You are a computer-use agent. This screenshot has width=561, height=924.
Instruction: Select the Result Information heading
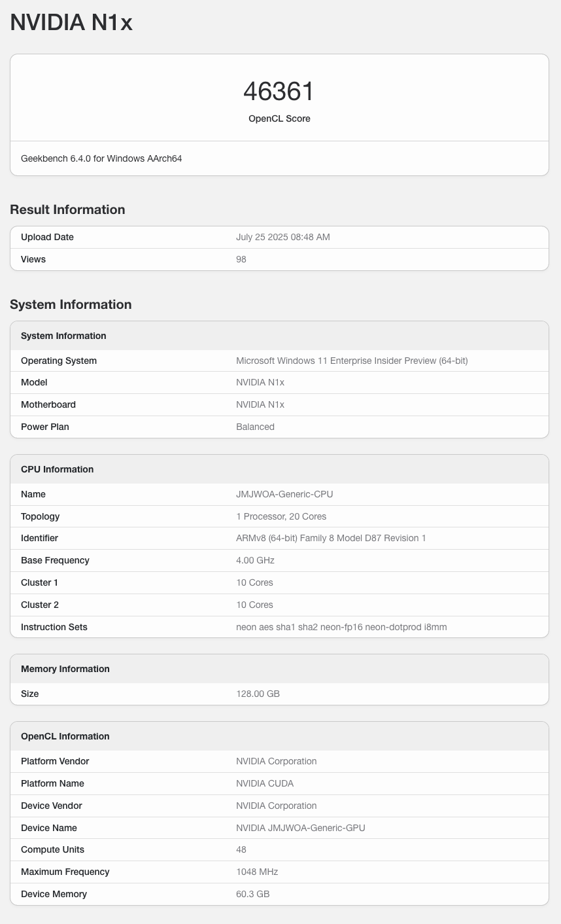[x=67, y=209]
